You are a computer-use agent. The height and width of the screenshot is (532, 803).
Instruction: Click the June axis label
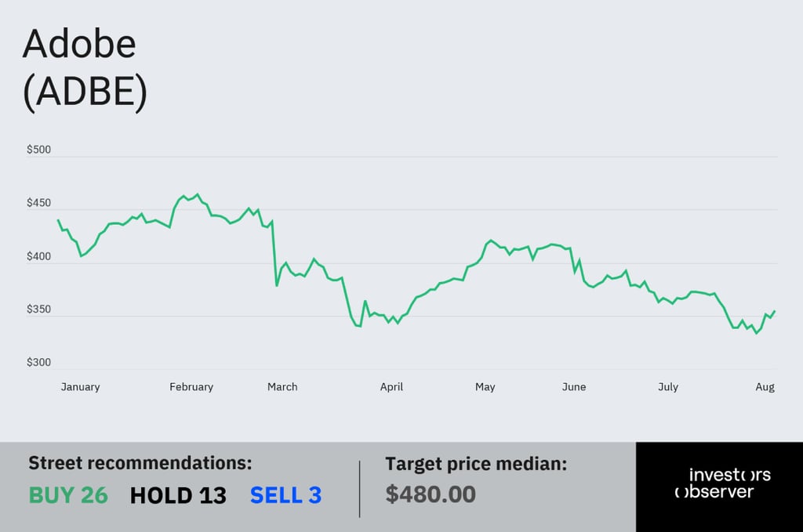coord(573,387)
